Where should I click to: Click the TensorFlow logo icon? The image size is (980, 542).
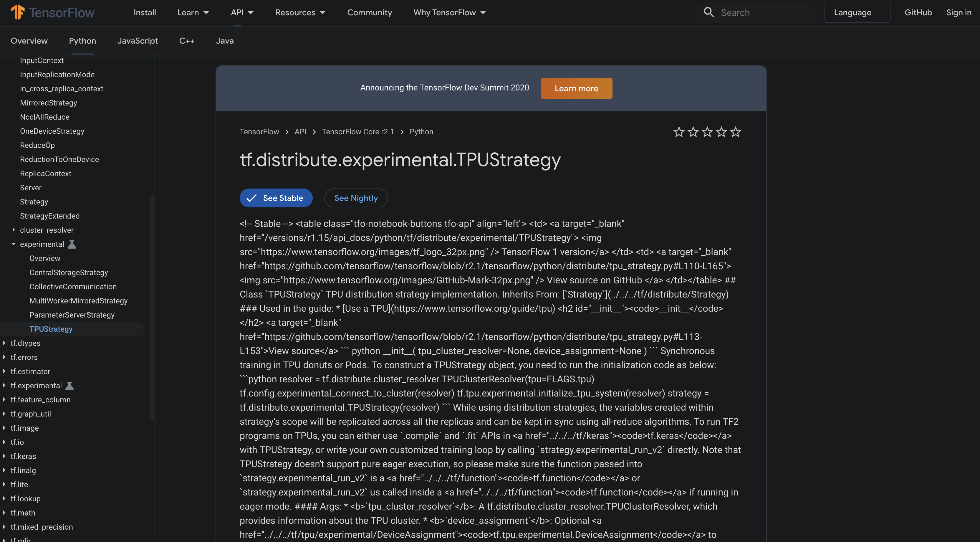click(x=17, y=12)
